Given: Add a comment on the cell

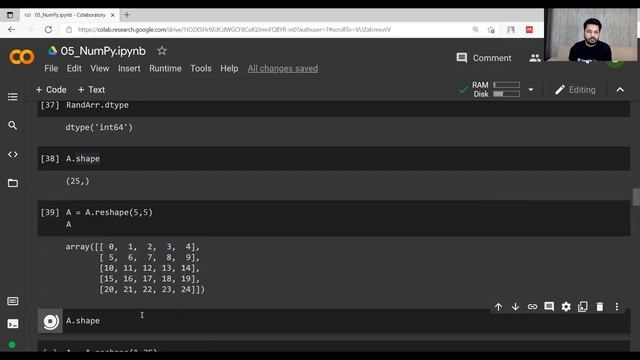Looking at the screenshot, I should pyautogui.click(x=549, y=307).
